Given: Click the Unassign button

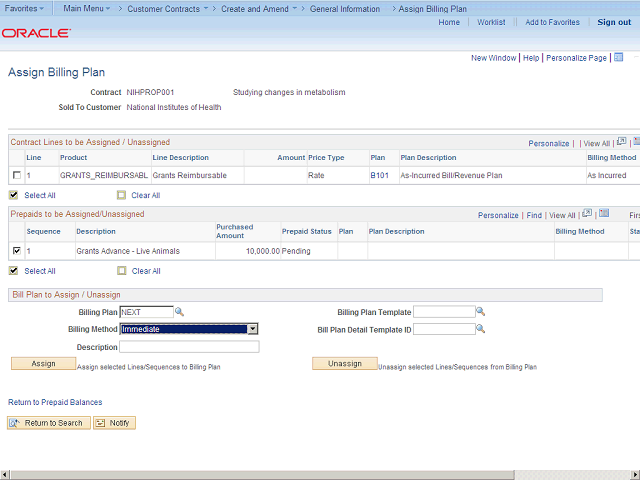Looking at the screenshot, I should coord(344,364).
